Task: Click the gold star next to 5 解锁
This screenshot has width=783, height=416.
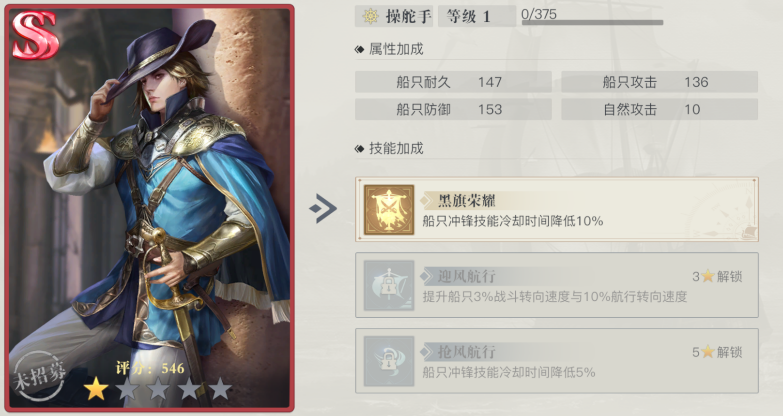Action: (x=708, y=352)
